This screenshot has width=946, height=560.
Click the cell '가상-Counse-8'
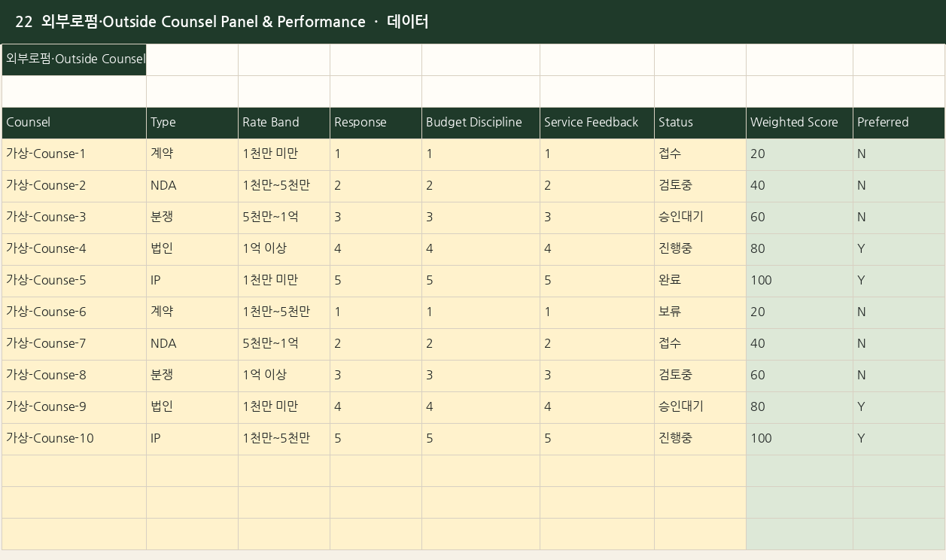74,376
